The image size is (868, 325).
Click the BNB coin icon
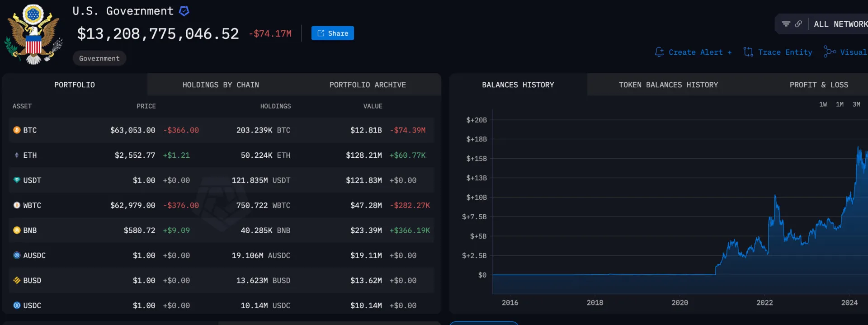pos(17,230)
